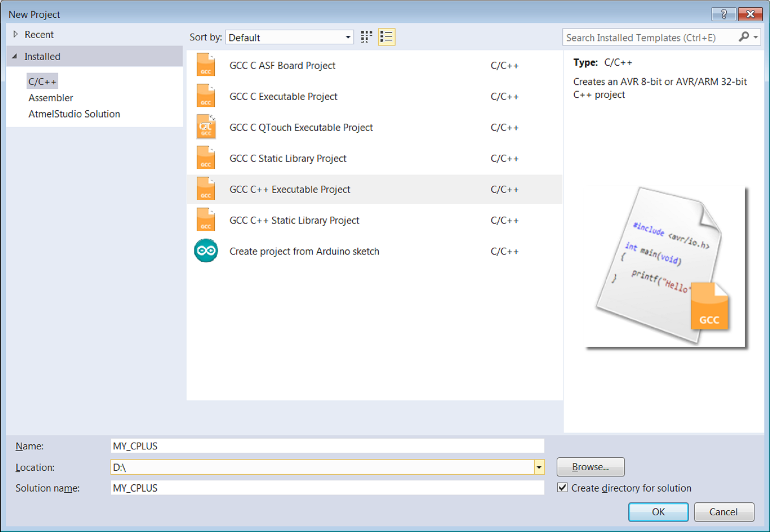
Task: Open the Sort by Default dropdown
Action: (x=289, y=37)
